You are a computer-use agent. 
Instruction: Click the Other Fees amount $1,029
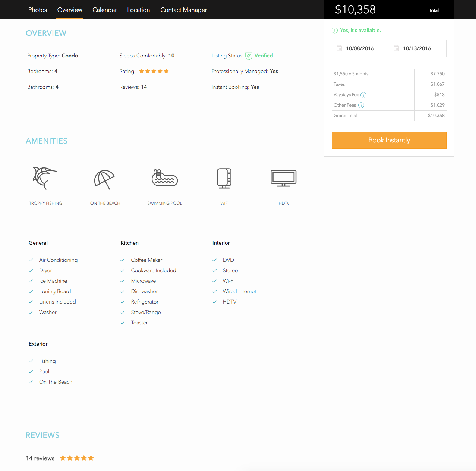pyautogui.click(x=437, y=105)
